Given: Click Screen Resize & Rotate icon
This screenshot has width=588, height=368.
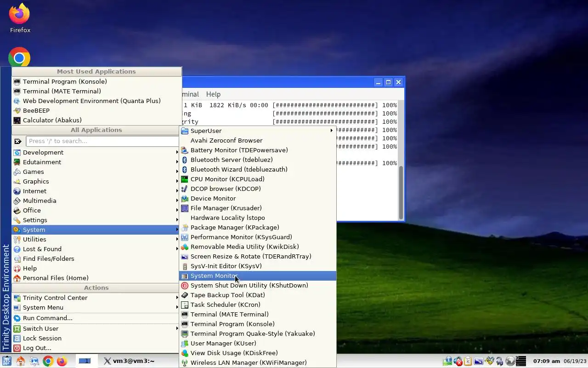Looking at the screenshot, I should 185,256.
